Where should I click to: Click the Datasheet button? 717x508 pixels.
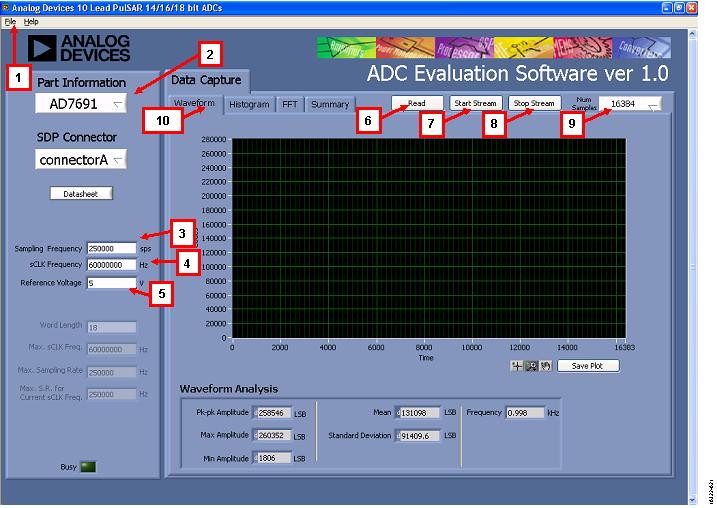(x=81, y=193)
